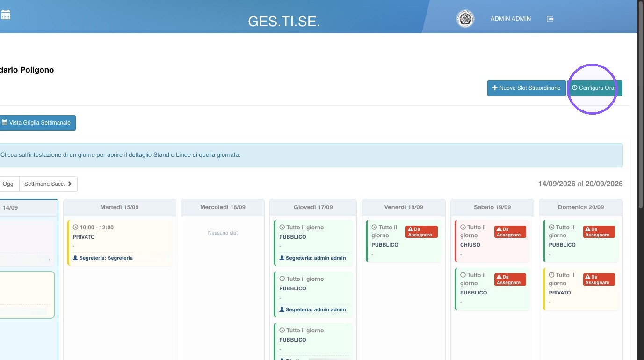Switch to Vista Griglia Settimanale

(36, 123)
